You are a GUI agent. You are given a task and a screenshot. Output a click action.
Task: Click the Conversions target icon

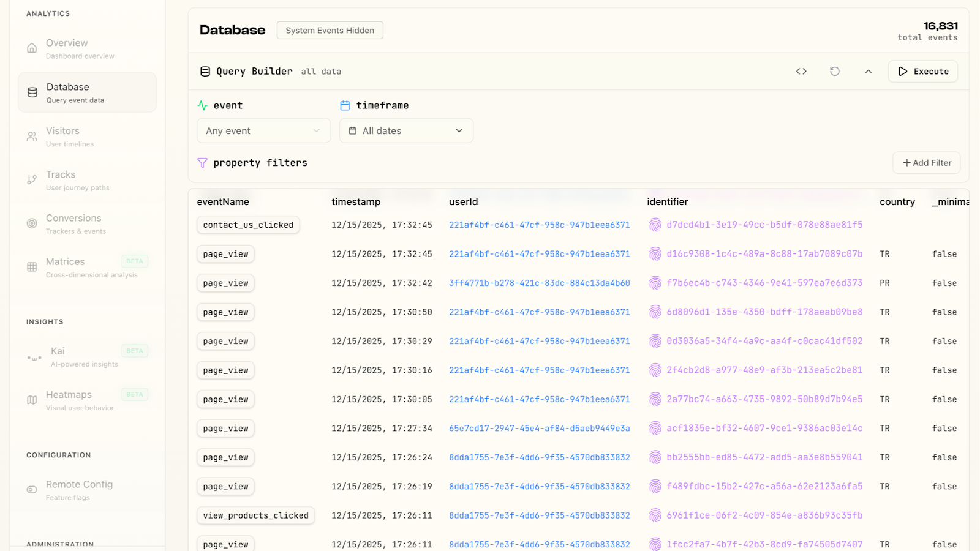[x=32, y=223]
